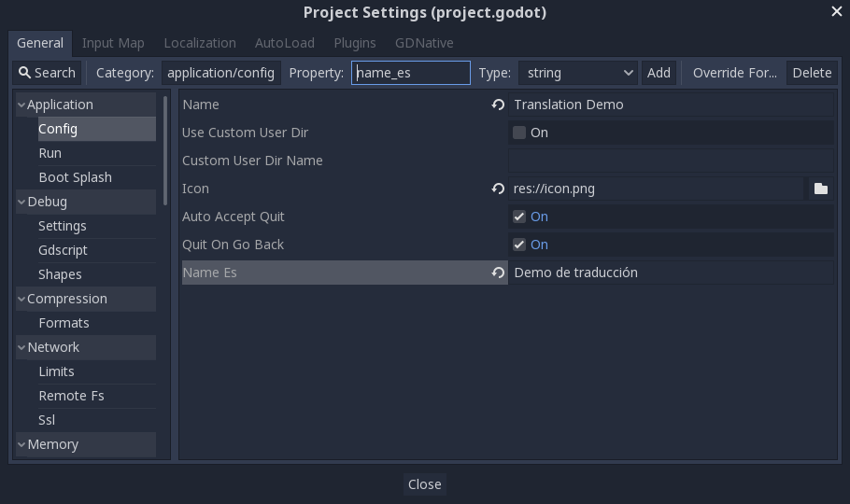Open file browser via Icon folder button
Screen dimensions: 850x504
820,189
